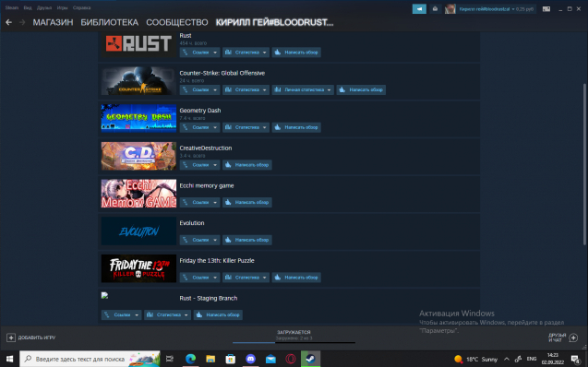Open Ссылки dropdown for CreativeDestruction
The width and height of the screenshot is (588, 367).
tap(199, 165)
